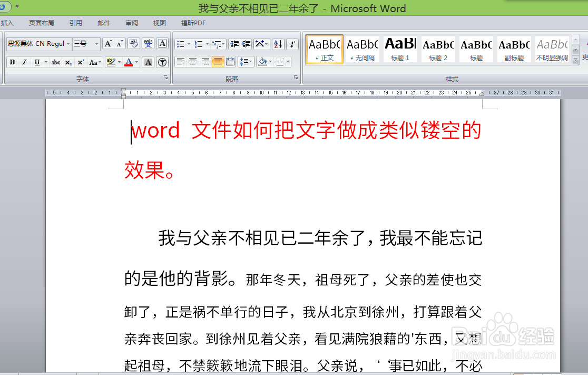Apply subscript formatting
588x375 pixels.
coord(68,62)
